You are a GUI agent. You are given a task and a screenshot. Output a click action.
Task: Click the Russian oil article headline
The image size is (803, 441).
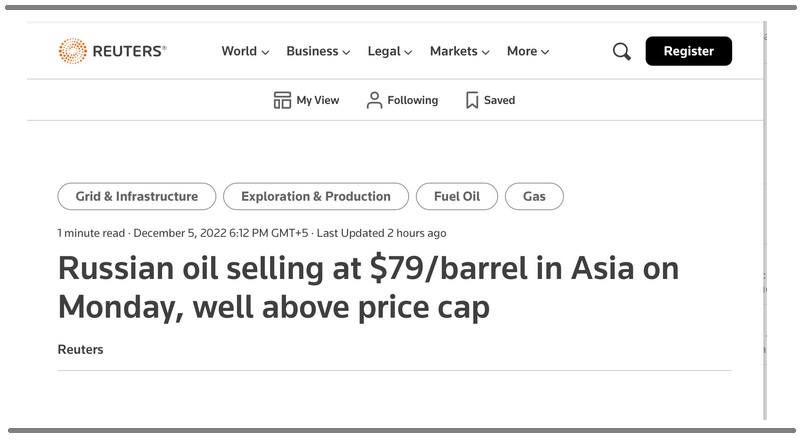369,287
